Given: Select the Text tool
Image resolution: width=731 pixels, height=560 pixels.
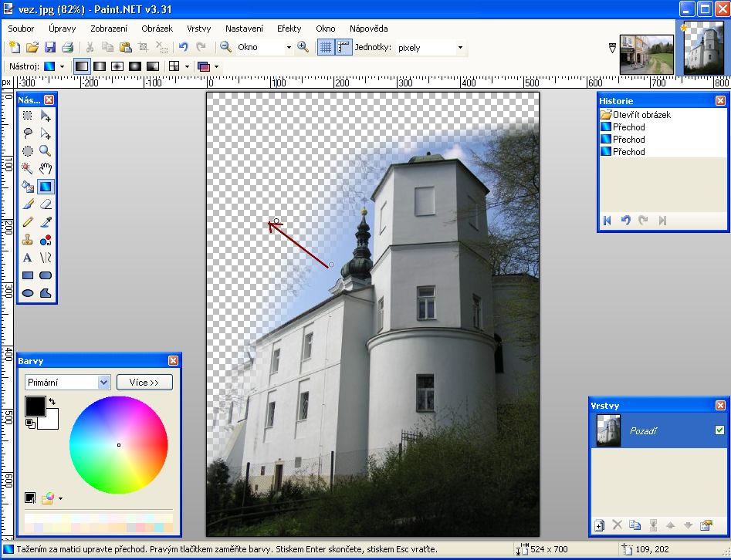Looking at the screenshot, I should [x=28, y=258].
